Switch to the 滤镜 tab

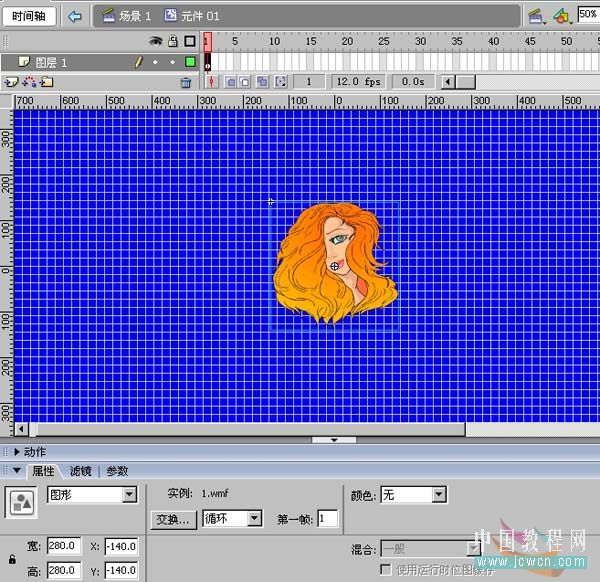pos(85,471)
